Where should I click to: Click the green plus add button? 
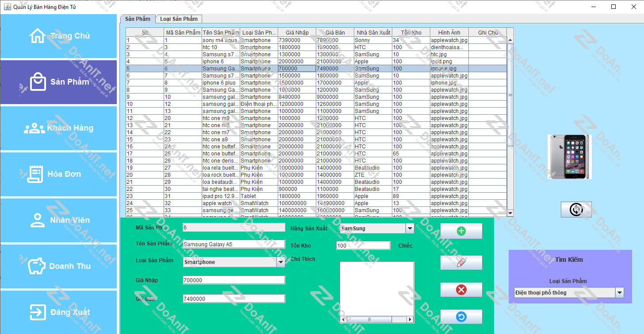point(461,231)
